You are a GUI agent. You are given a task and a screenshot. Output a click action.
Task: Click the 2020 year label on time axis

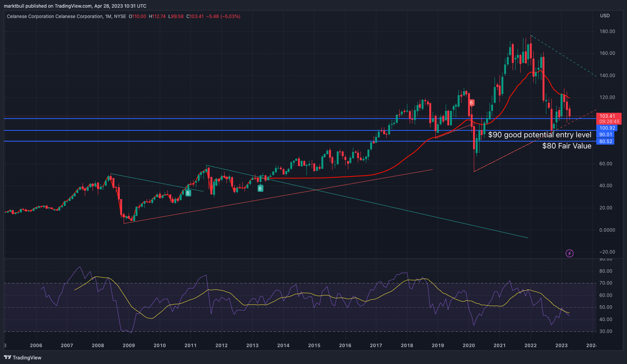tap(469, 345)
